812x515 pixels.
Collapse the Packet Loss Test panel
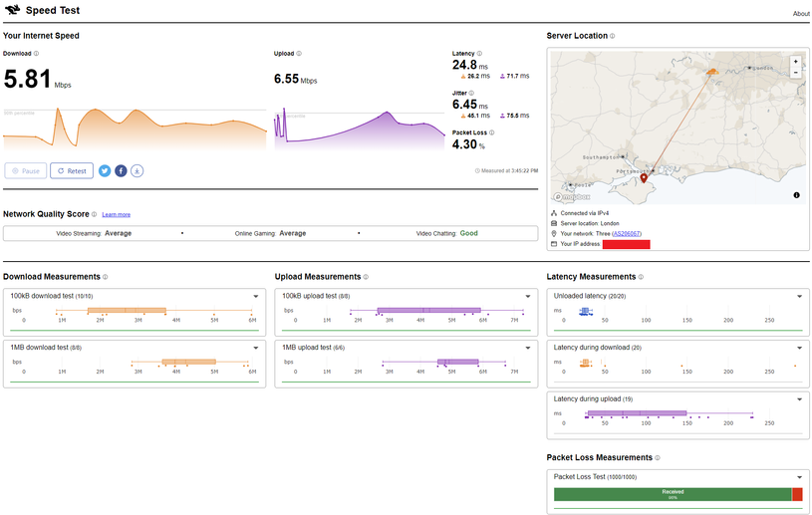point(800,476)
